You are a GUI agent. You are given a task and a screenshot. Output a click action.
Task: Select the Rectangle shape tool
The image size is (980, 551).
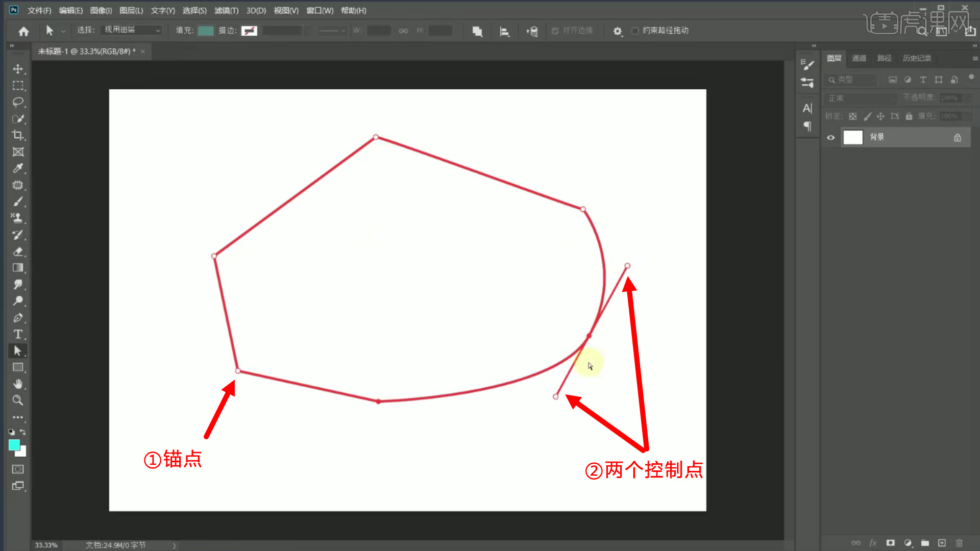pos(18,367)
